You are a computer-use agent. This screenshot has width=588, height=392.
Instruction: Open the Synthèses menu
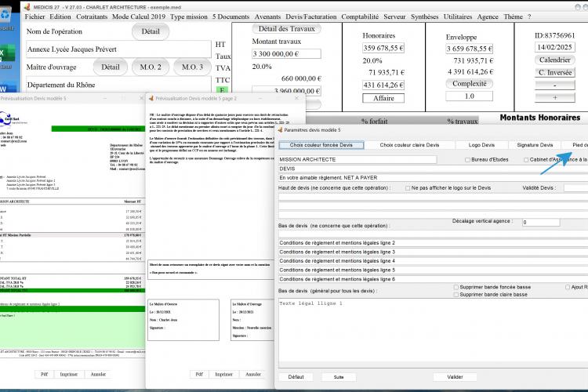click(424, 16)
